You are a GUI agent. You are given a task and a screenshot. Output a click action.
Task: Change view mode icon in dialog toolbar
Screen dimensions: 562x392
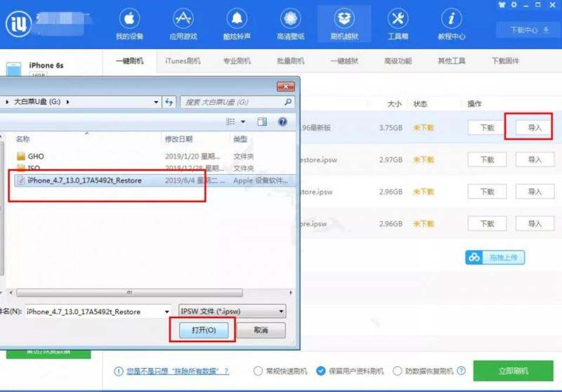[230, 122]
